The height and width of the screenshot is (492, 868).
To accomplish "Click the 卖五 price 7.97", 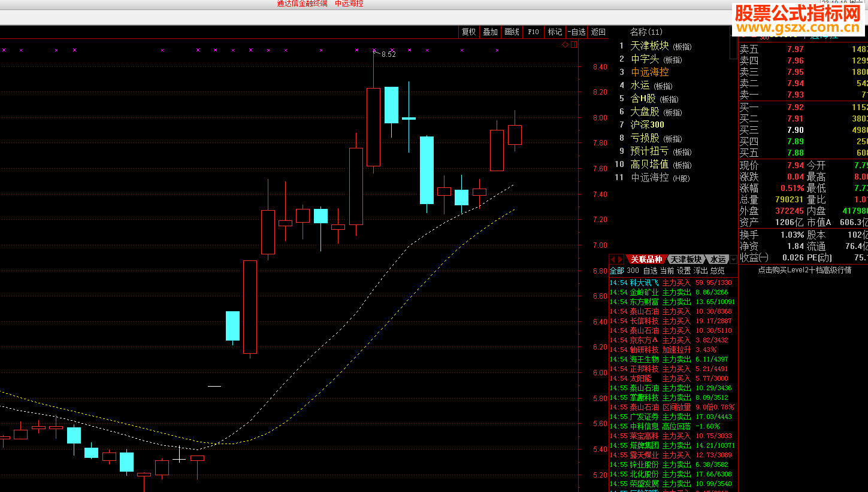I will (796, 49).
